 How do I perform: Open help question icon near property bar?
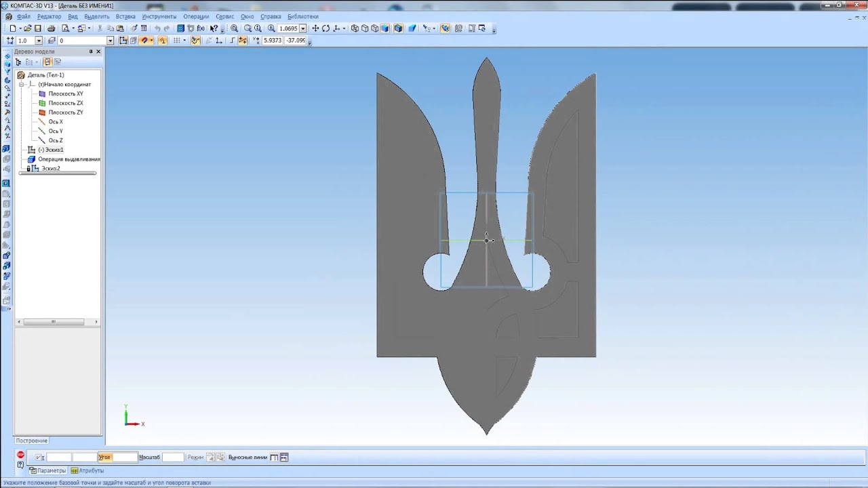coord(20,465)
